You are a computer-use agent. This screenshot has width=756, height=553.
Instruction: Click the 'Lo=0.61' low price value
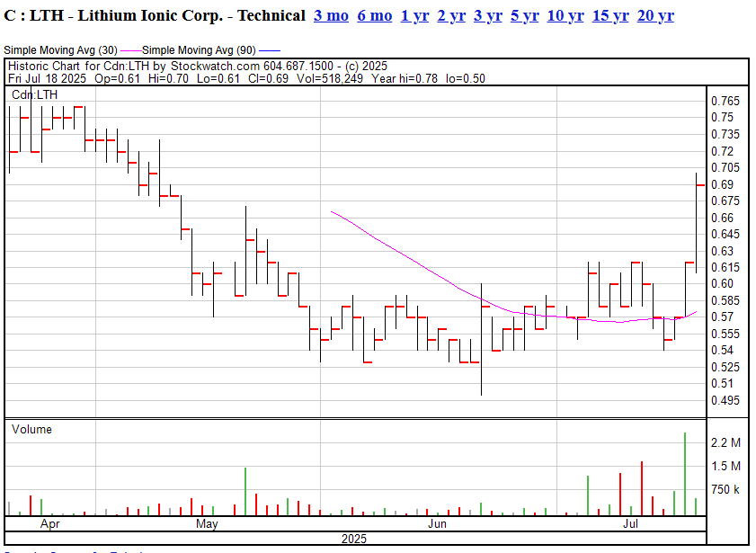[x=218, y=78]
